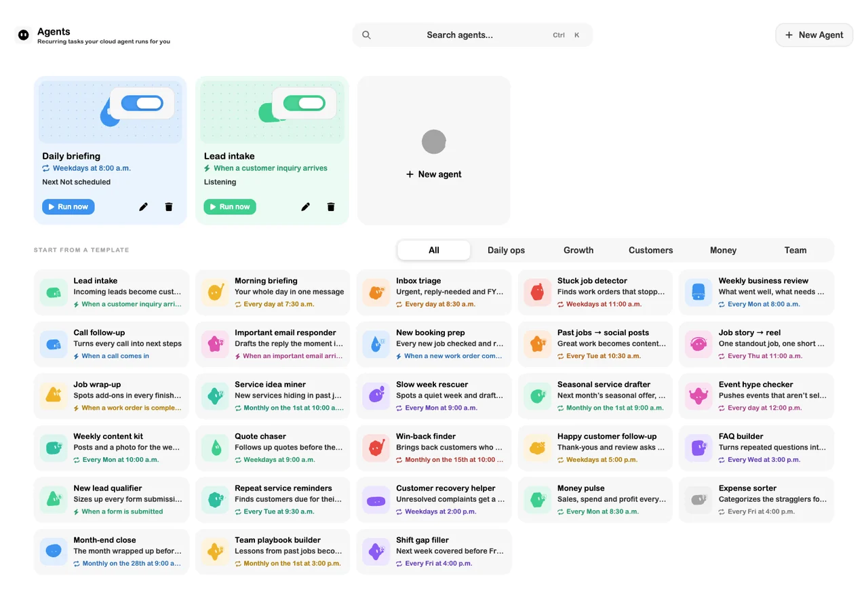This screenshot has width=868, height=603.
Task: Open the Money template tab
Action: pos(723,250)
